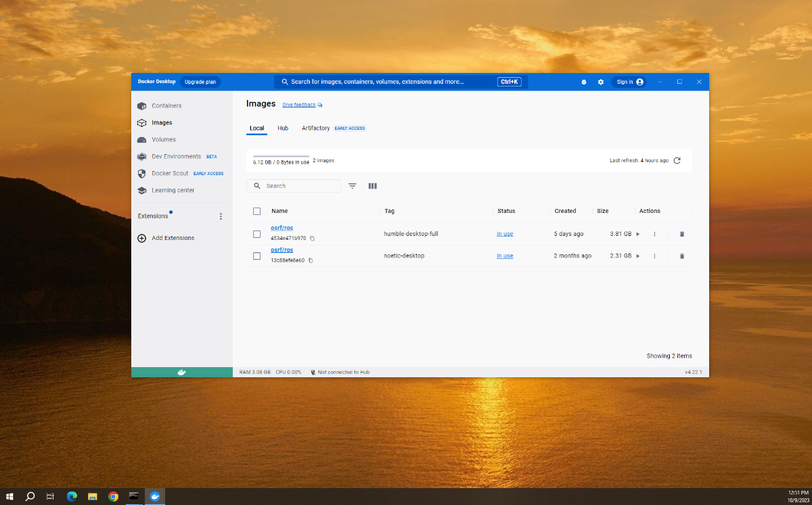Open the osrf/ros noetic-desktop image link

(282, 250)
